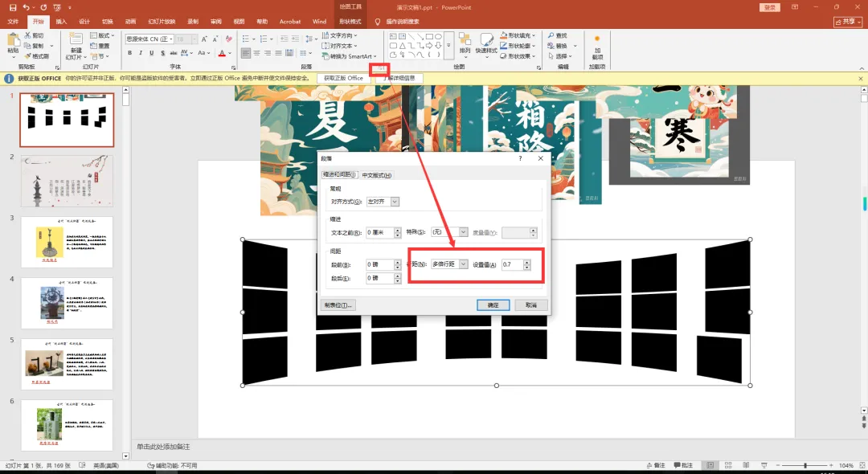Click the before-text indent (文本之前) field
The height and width of the screenshot is (474, 868).
pyautogui.click(x=380, y=232)
